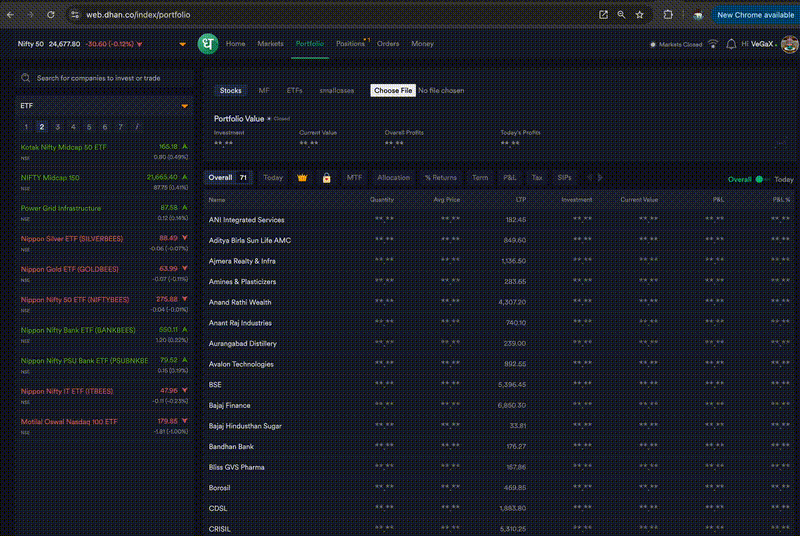Open the Money menu

(422, 44)
